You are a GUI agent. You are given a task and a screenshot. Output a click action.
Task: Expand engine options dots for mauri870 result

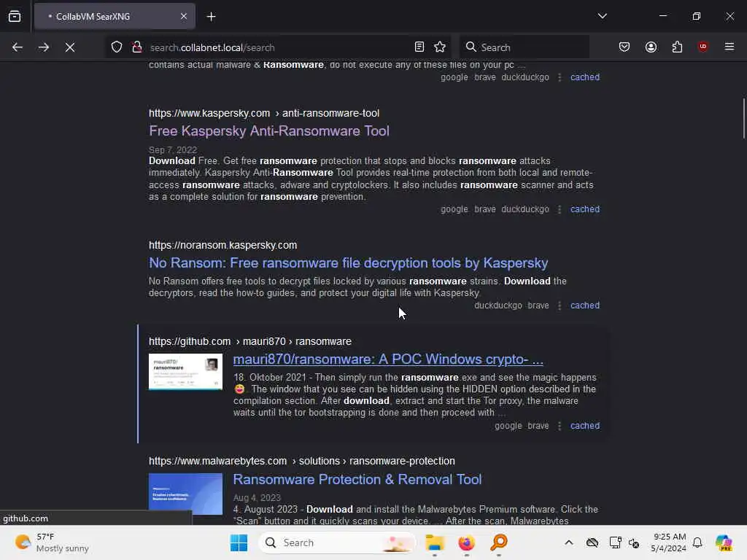point(560,426)
